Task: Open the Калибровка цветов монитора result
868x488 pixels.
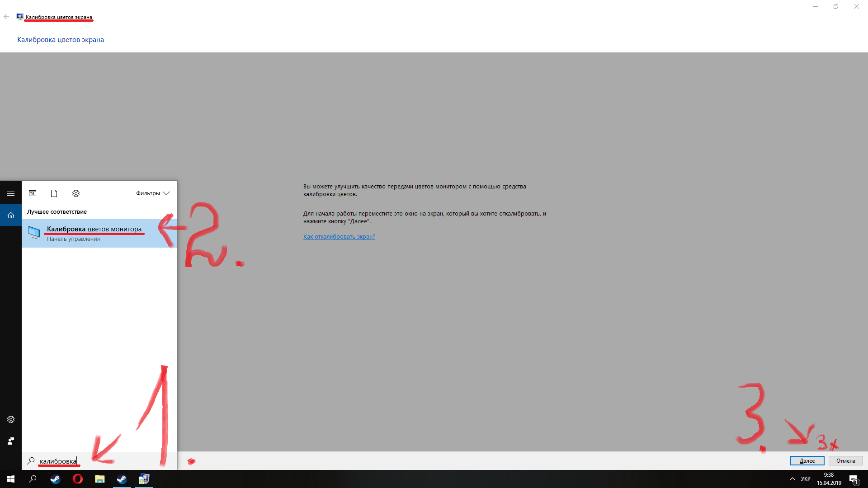Action: 94,233
